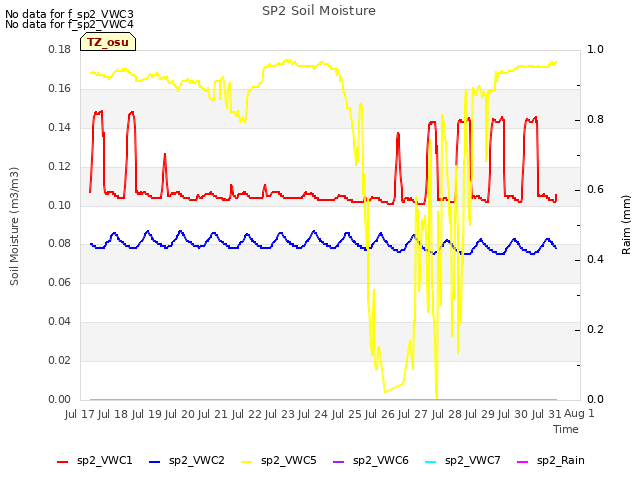Select the sp2_VWC7 legend label
Image resolution: width=640 pixels, height=480 pixels.
pyautogui.click(x=473, y=461)
